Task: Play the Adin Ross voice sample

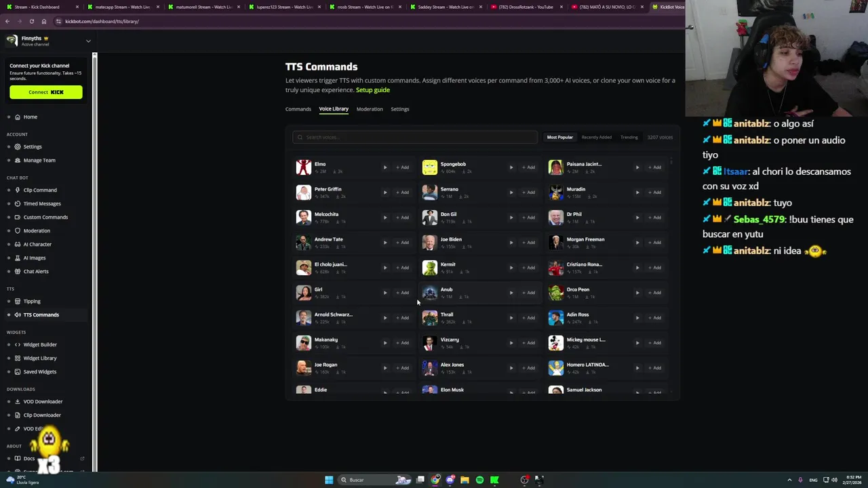Action: [x=637, y=318]
